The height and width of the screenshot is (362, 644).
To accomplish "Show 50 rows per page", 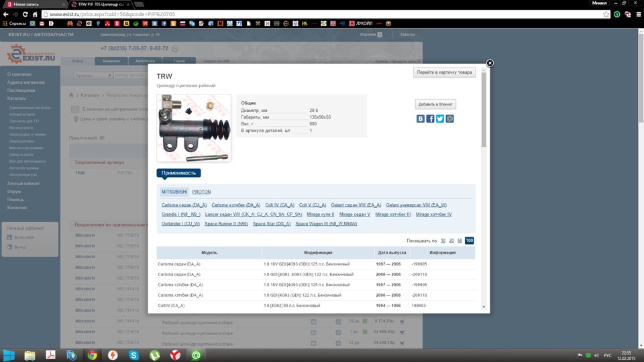I will [x=460, y=241].
